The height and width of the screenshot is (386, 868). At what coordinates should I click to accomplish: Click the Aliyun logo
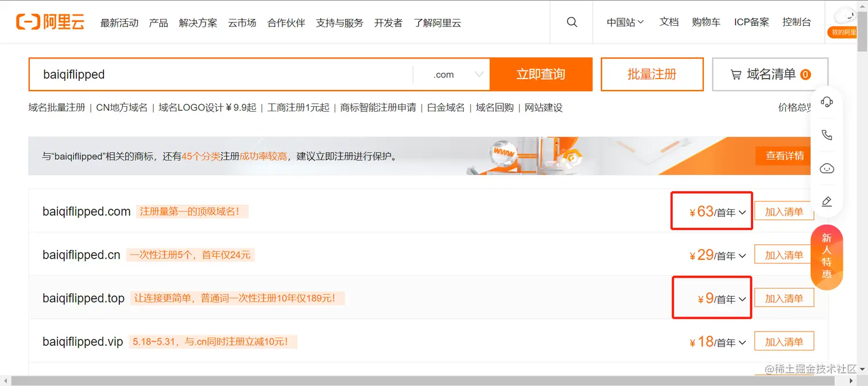[x=50, y=22]
